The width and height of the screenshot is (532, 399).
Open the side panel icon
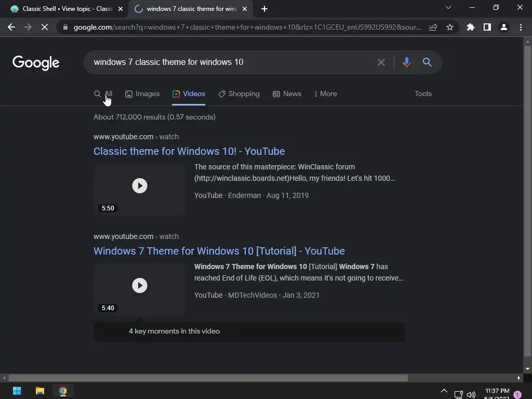(487, 27)
